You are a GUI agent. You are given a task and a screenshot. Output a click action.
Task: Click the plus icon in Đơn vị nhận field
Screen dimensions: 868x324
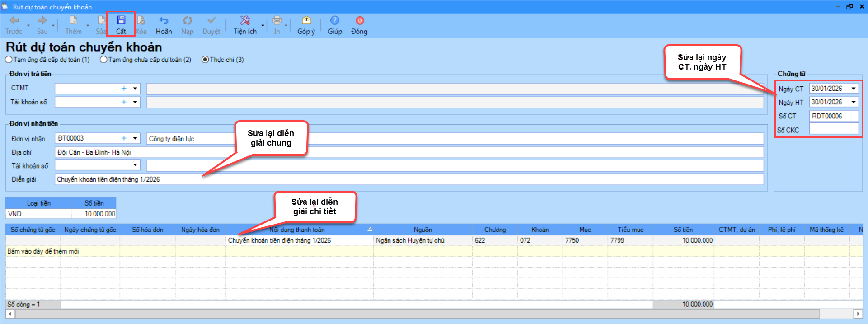[x=124, y=138]
